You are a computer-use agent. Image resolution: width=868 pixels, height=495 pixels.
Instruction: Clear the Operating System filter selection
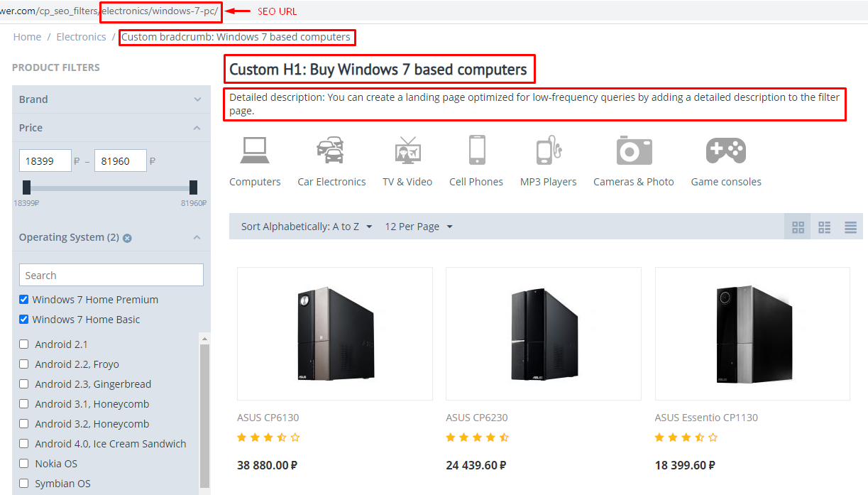[127, 238]
